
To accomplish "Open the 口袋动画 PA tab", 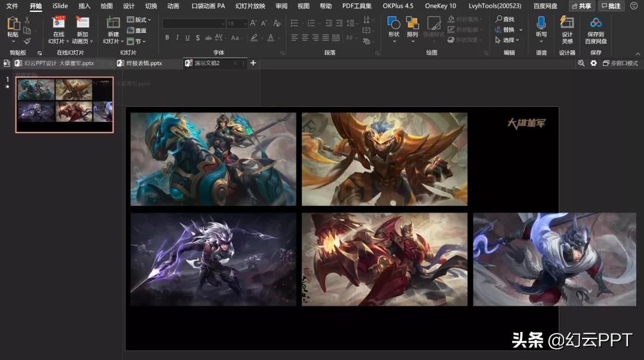I will pos(208,6).
